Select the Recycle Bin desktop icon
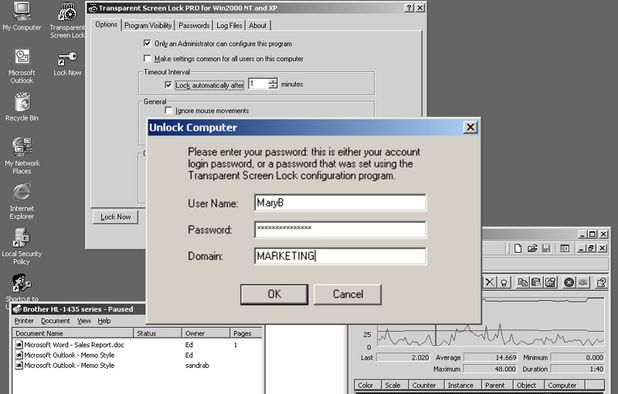This screenshot has width=618, height=394. tap(22, 106)
